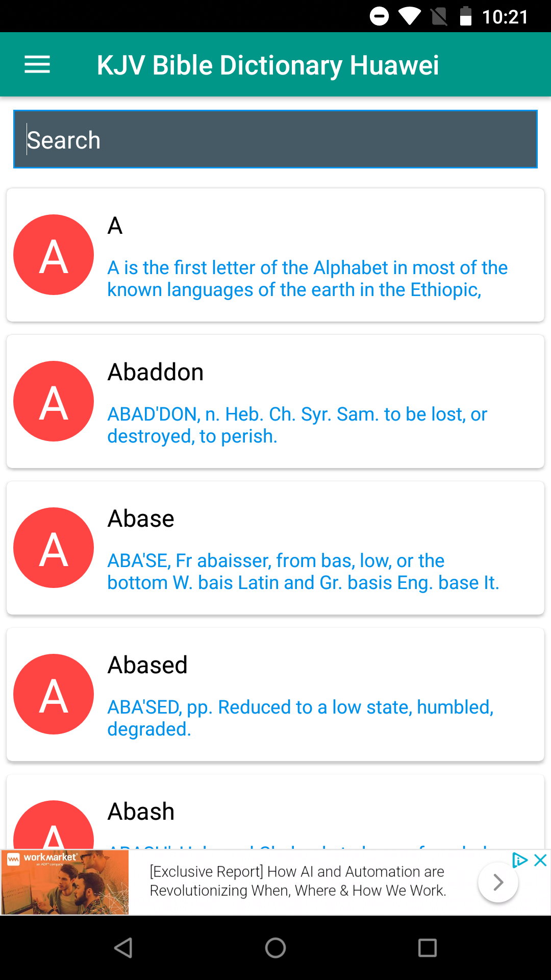Close the advertisement banner with the X
The height and width of the screenshot is (980, 551).
point(540,860)
